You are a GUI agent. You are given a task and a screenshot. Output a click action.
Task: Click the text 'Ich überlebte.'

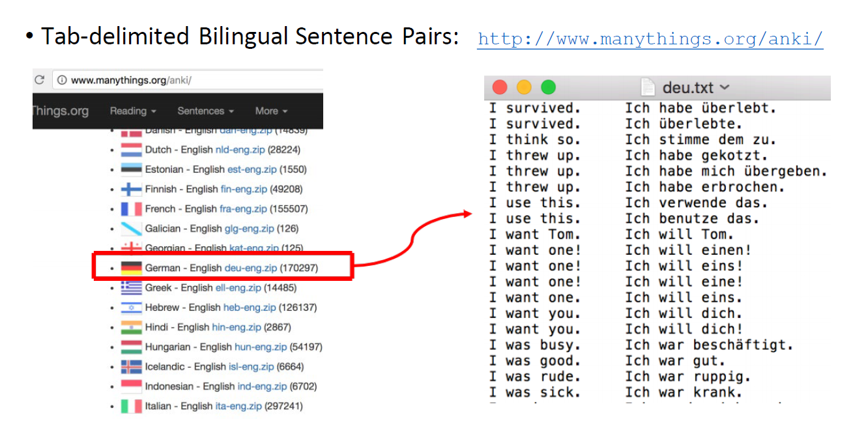[x=684, y=124]
